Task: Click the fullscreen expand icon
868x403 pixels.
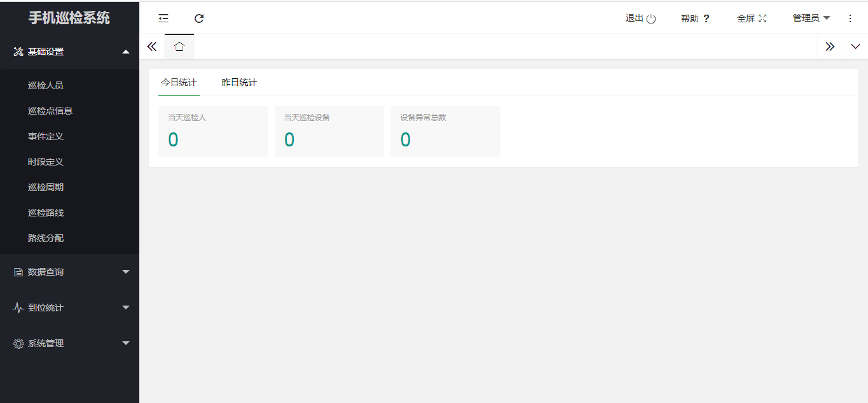Action: click(x=762, y=18)
